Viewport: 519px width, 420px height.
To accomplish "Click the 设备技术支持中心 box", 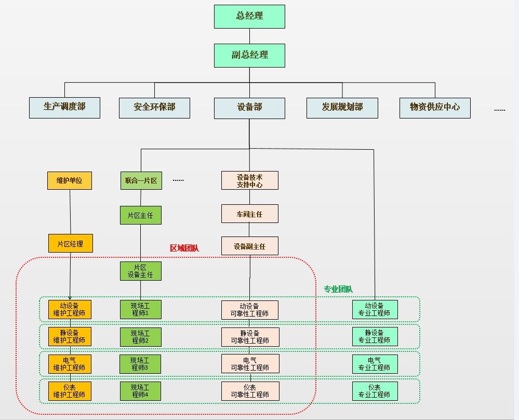I will point(250,180).
